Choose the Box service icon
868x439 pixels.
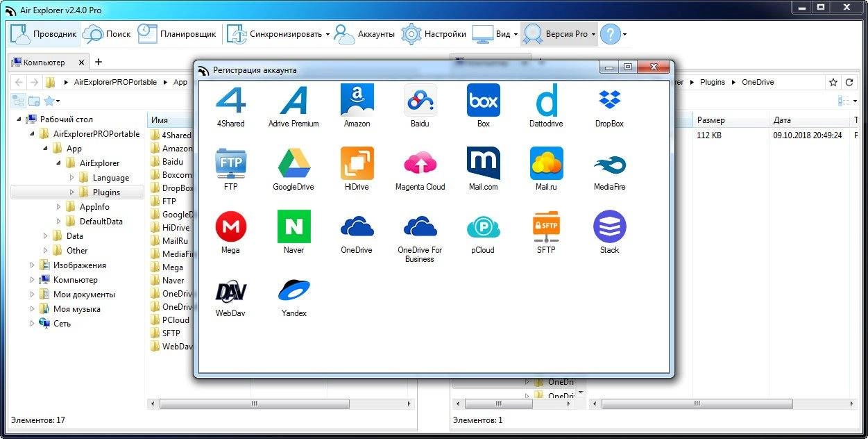coord(483,101)
